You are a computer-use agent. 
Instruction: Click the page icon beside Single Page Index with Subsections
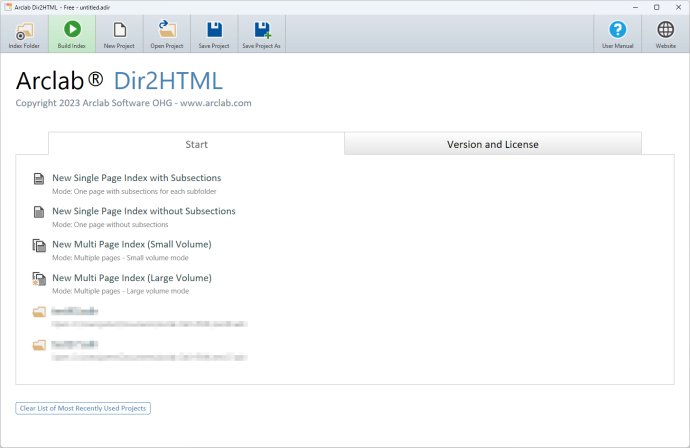[39, 179]
